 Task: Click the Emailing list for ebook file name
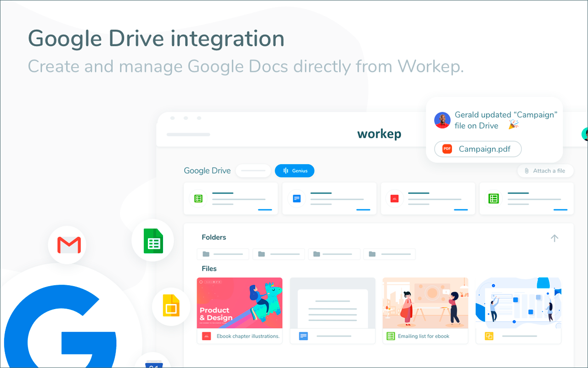tap(424, 336)
